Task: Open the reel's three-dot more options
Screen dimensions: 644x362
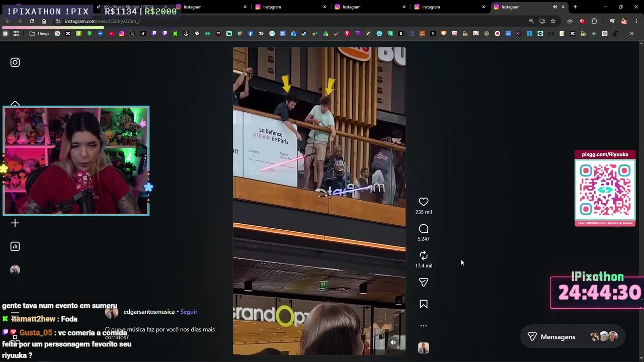Action: pyautogui.click(x=424, y=326)
